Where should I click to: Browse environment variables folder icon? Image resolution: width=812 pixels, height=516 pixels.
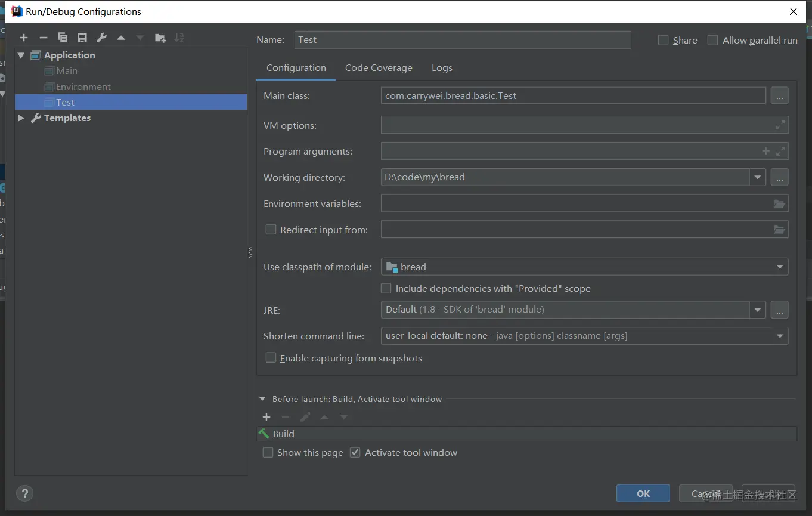point(779,203)
